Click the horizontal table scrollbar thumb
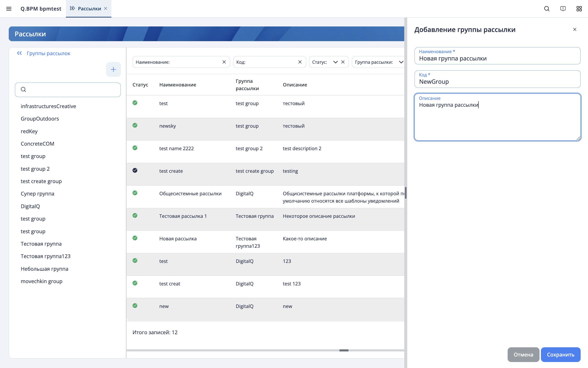588x368 pixels. [344, 350]
